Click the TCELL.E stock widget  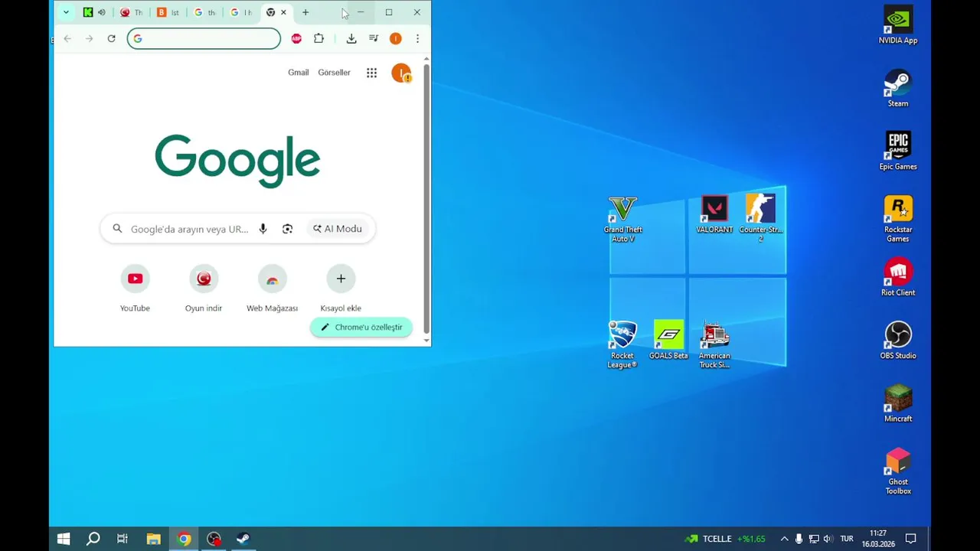[x=725, y=539]
